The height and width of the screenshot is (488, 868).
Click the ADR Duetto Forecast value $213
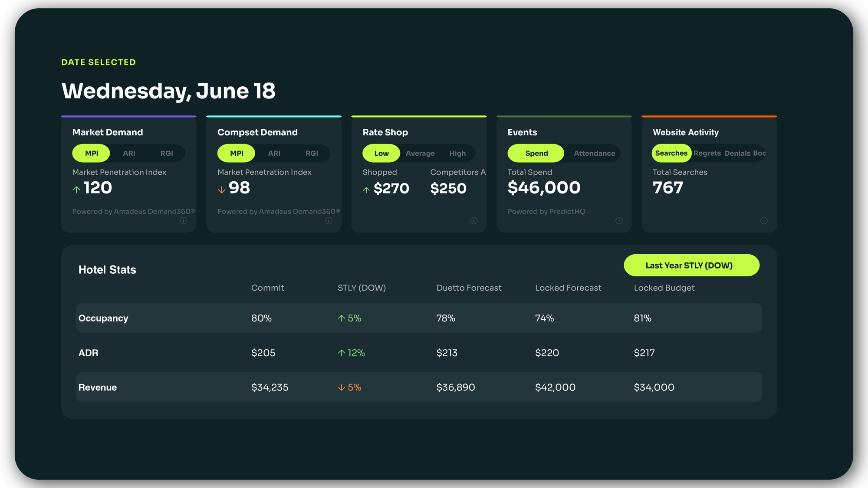[x=447, y=353]
